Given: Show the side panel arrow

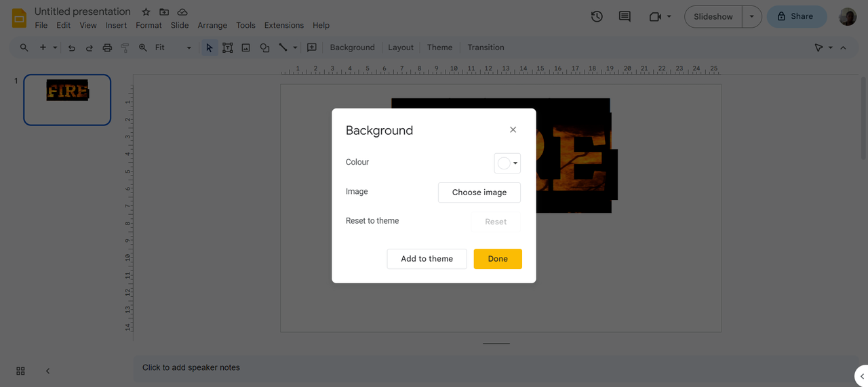Looking at the screenshot, I should (x=862, y=376).
